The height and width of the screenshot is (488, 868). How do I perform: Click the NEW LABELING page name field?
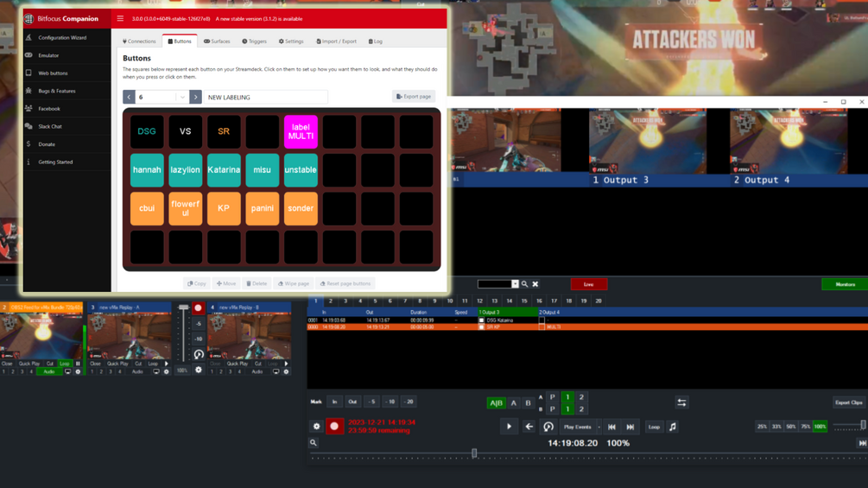point(266,97)
